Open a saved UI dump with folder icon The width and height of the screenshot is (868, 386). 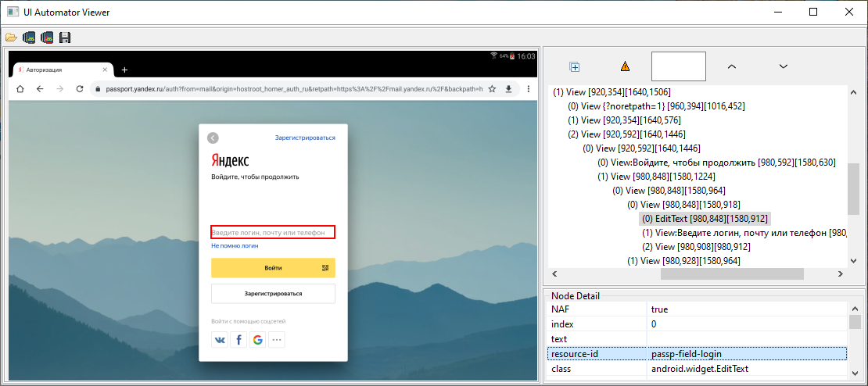click(x=10, y=38)
